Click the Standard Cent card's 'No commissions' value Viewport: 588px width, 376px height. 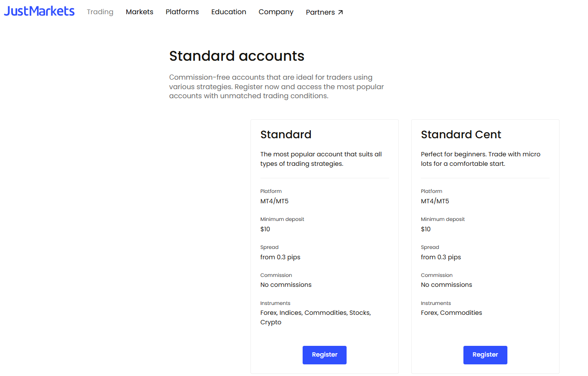pos(447,285)
